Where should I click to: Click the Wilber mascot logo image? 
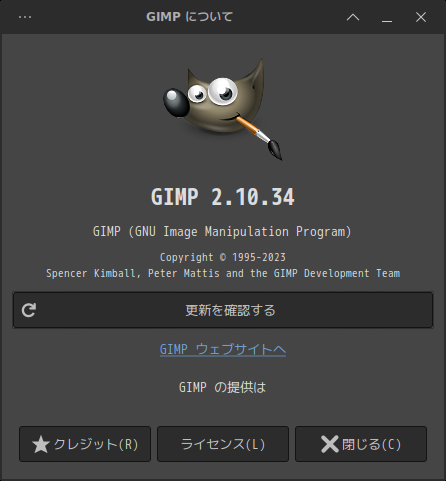223,109
